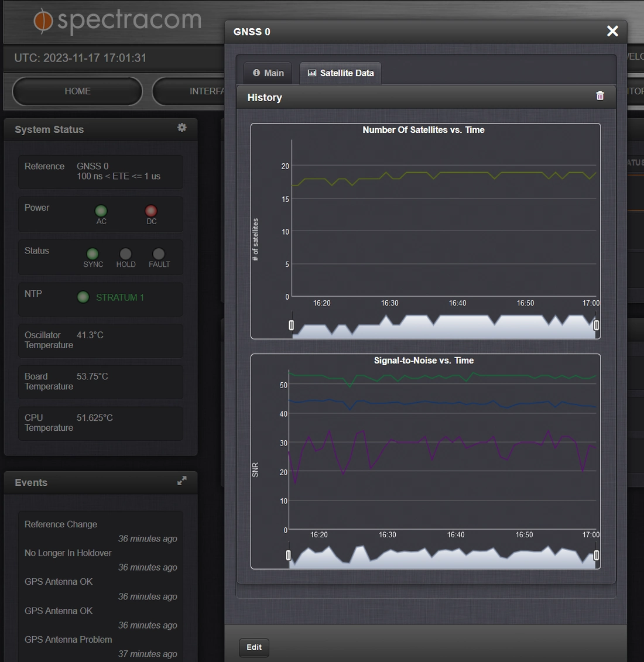This screenshot has height=662, width=644.
Task: Delete satellite history with trash icon
Action: point(600,96)
